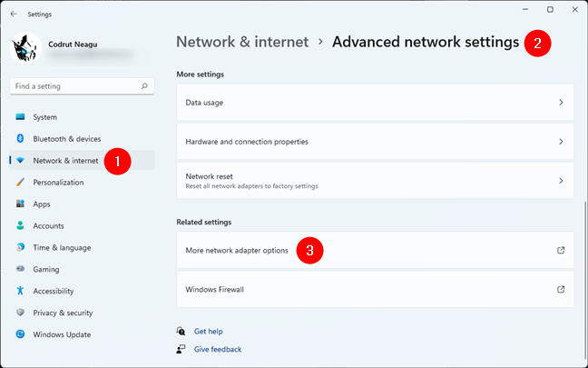This screenshot has height=368, width=588.
Task: Click the Network wifi diamond icon
Action: click(20, 160)
